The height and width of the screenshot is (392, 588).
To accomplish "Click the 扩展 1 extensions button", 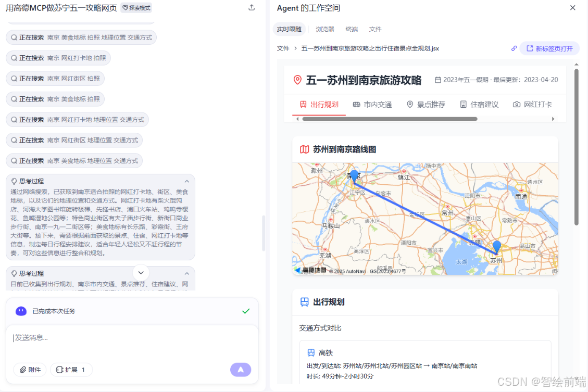I will tap(71, 370).
